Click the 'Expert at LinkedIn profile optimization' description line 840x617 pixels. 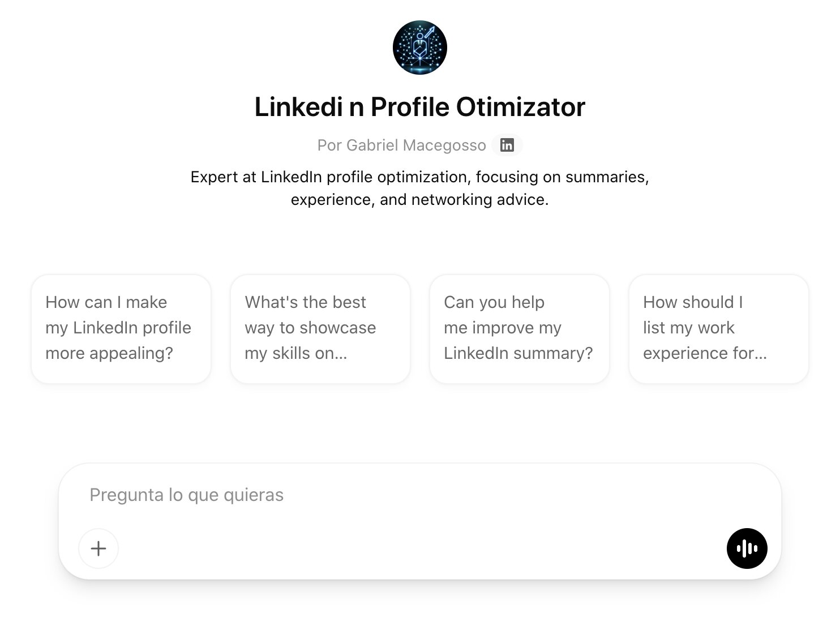click(x=419, y=177)
